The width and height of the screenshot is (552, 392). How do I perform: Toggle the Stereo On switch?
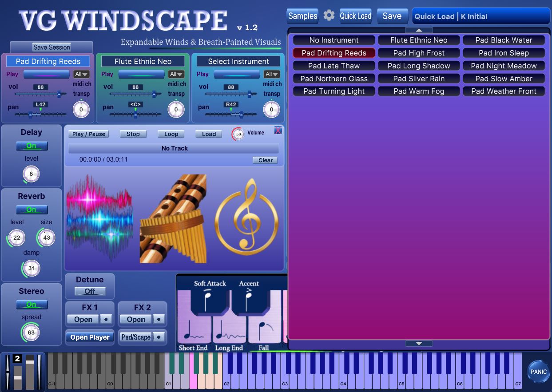32,305
